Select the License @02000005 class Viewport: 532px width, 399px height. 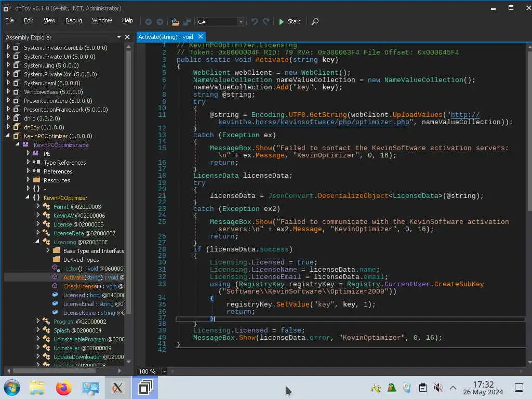click(78, 224)
